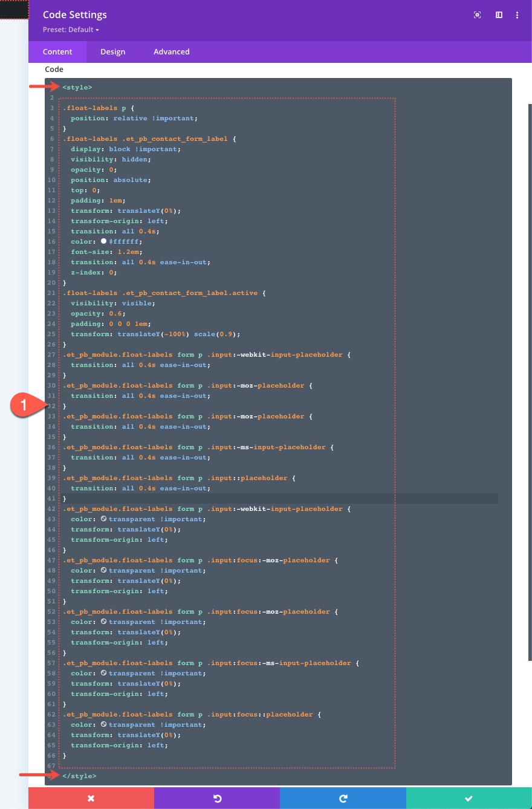Click the green save checkmark button
532x809 pixels.
(x=469, y=798)
